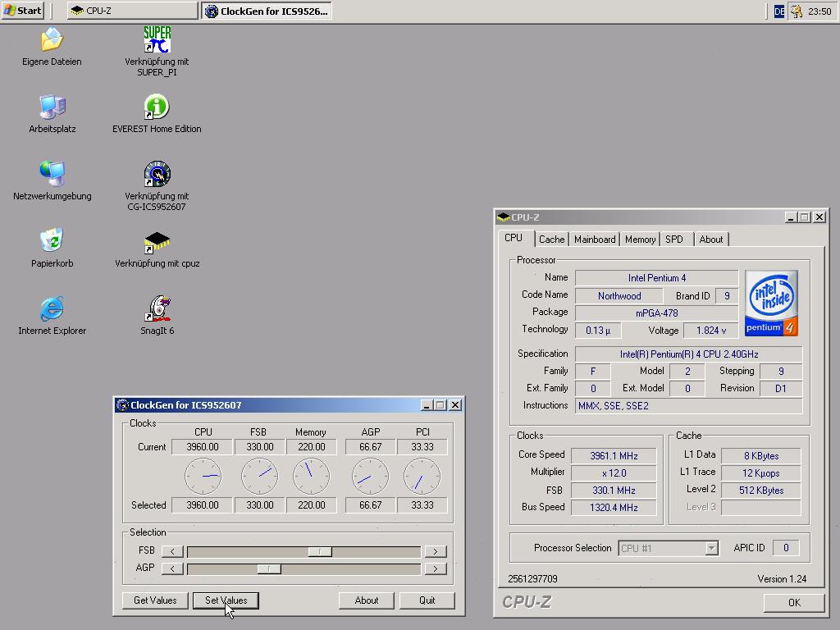Click the APIC ID 0 field
The height and width of the screenshot is (630, 840).
click(x=786, y=547)
